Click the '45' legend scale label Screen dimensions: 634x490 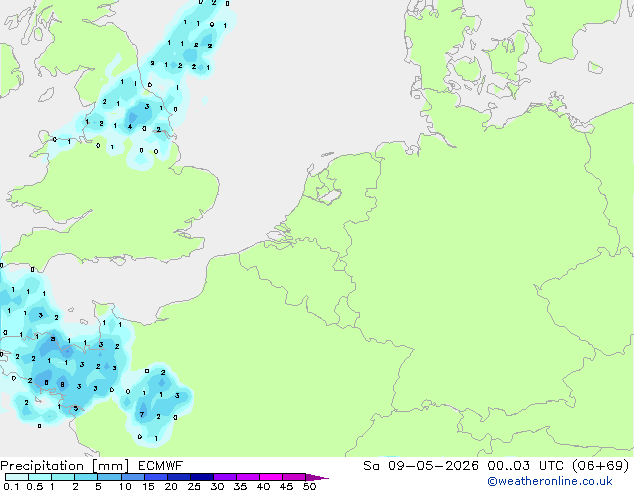click(286, 486)
